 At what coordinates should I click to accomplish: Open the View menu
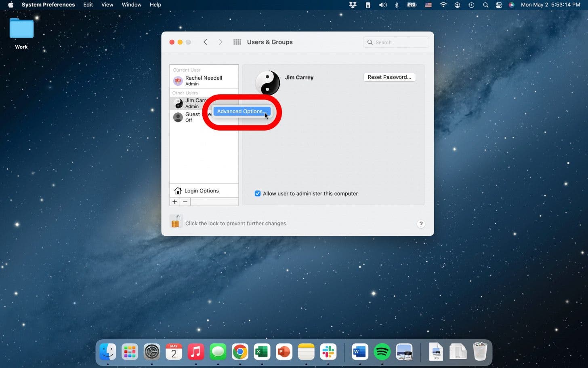107,5
